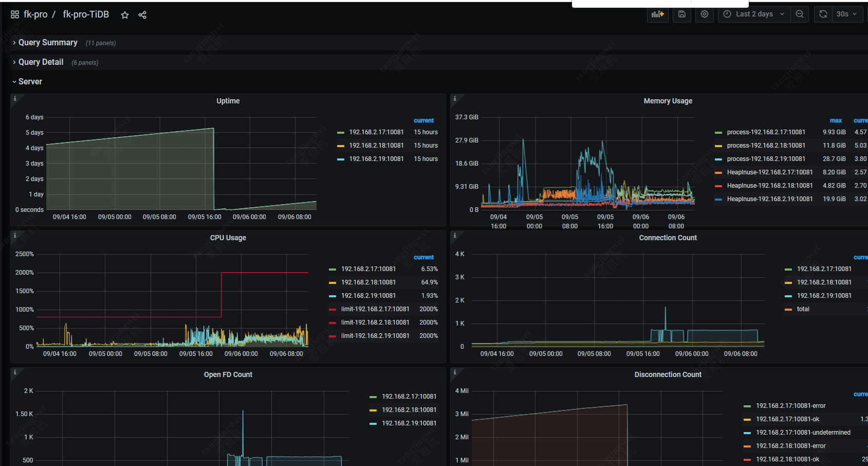The width and height of the screenshot is (868, 466).
Task: Show info for Open FD Count panel
Action: (14, 372)
